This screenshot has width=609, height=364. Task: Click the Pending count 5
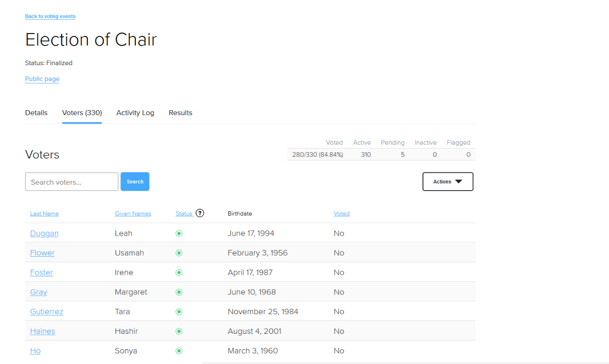(x=403, y=155)
